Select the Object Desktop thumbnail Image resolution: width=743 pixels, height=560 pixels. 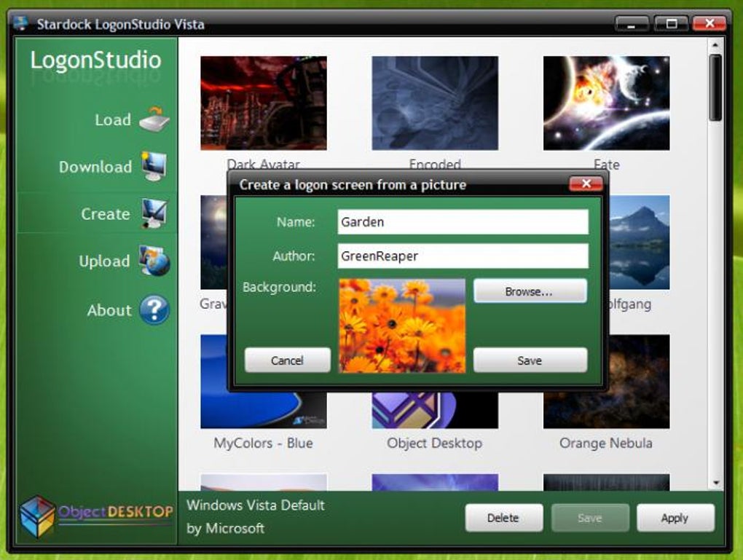tap(435, 410)
